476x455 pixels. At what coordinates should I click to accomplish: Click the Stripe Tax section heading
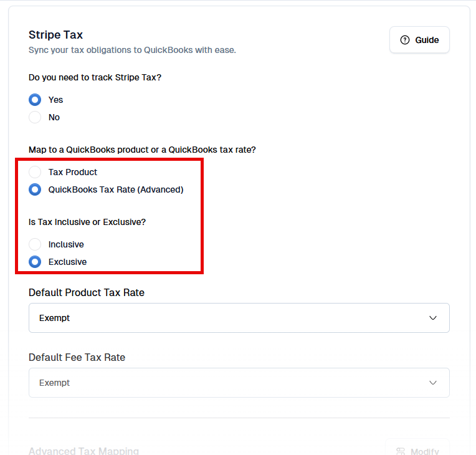tap(55, 35)
